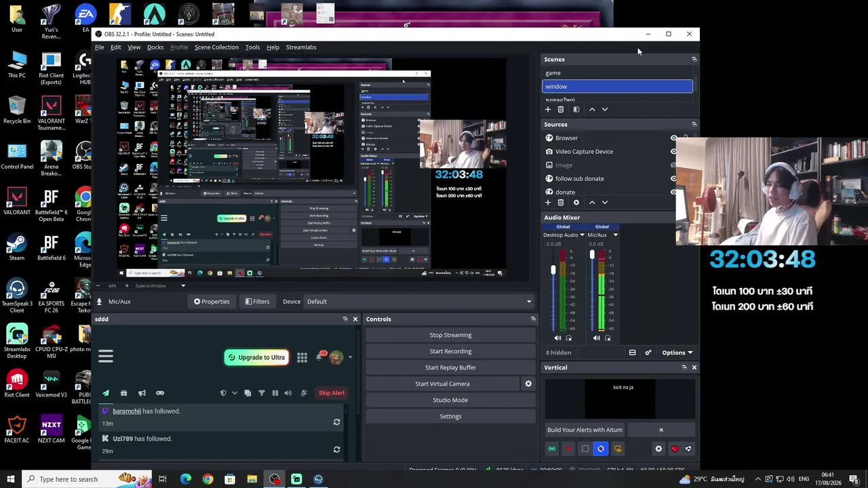This screenshot has height=488, width=868.
Task: Open notifications bell with 19 badge
Action: point(320,356)
